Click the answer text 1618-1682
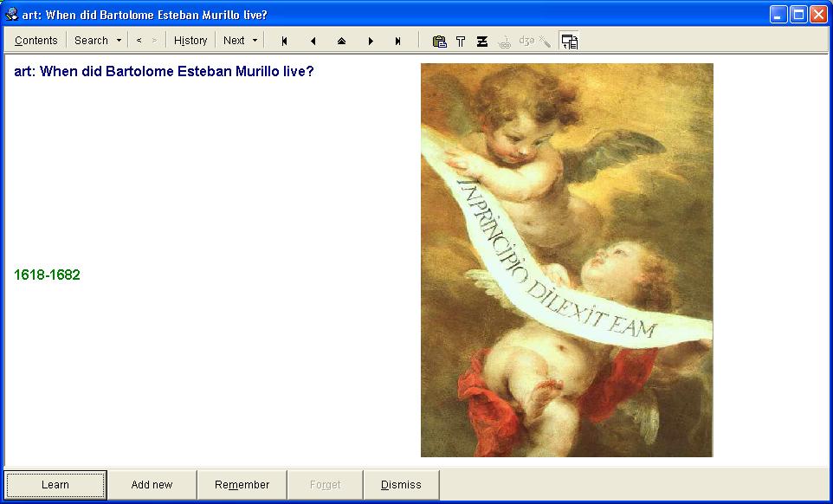The height and width of the screenshot is (504, 833). pyautogui.click(x=48, y=275)
